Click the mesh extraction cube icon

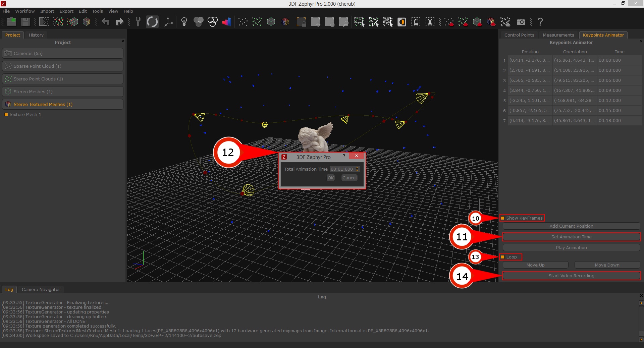coord(72,22)
